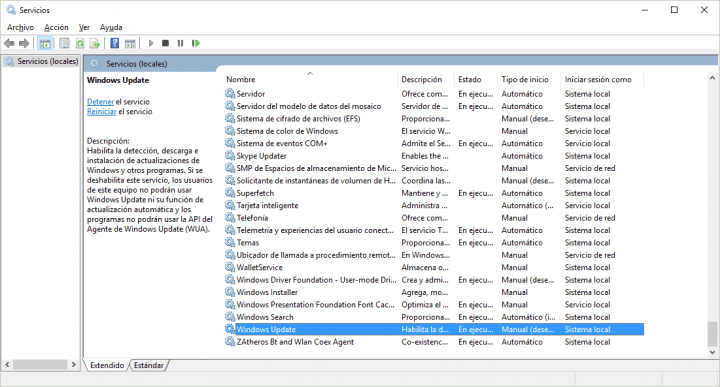Click the gear icon beside Tarjeta inteligente
Screen dimensions: 720x387
point(230,205)
